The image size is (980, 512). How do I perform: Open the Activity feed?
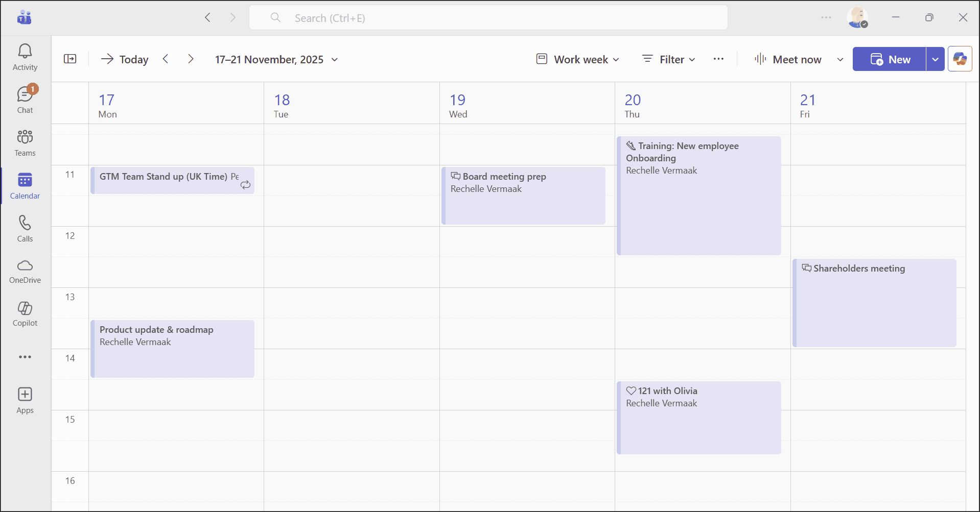tap(25, 57)
